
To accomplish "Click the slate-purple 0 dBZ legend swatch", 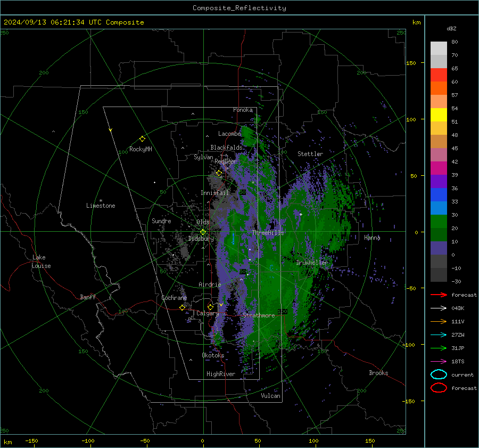I will point(439,248).
